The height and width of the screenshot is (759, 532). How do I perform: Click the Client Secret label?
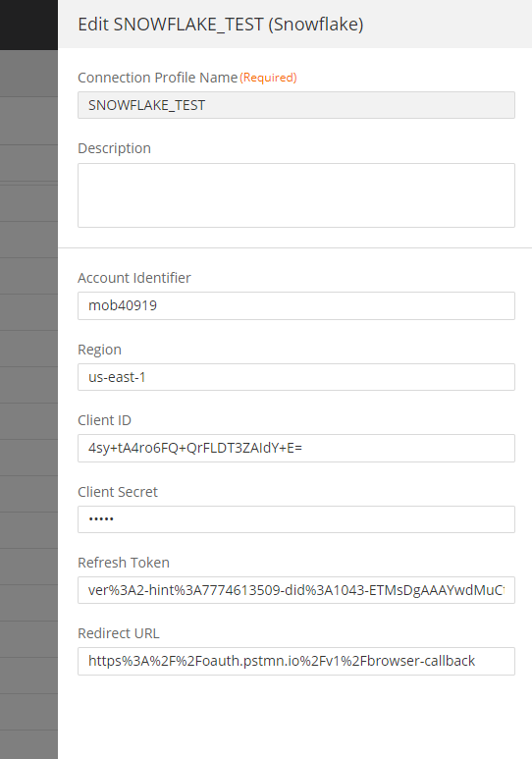point(118,492)
